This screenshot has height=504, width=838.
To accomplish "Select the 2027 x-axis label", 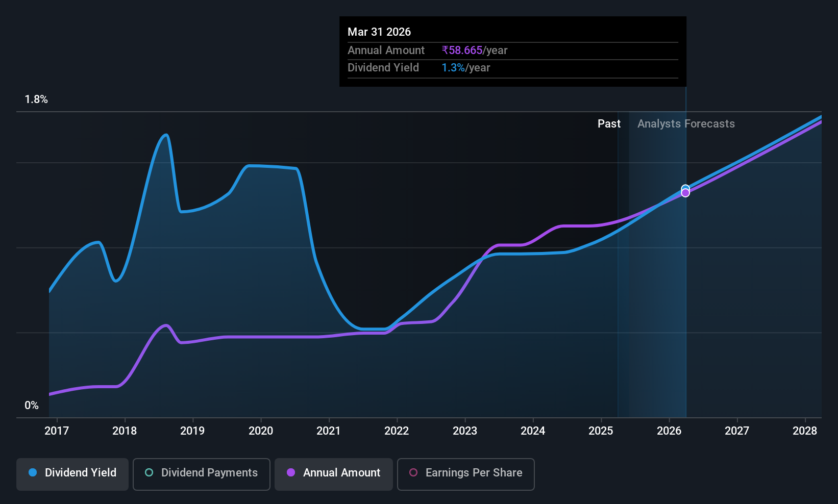I will point(737,431).
